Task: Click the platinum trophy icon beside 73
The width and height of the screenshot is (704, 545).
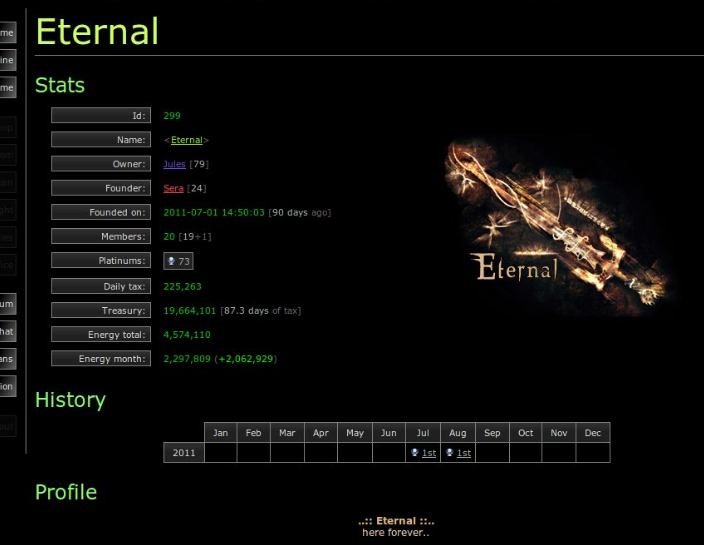Action: point(171,261)
